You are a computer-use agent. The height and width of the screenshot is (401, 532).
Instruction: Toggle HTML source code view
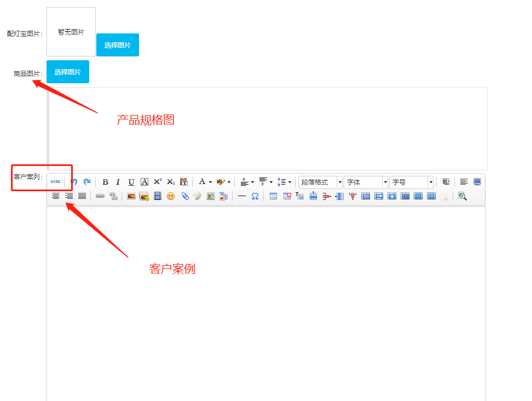[x=56, y=182]
